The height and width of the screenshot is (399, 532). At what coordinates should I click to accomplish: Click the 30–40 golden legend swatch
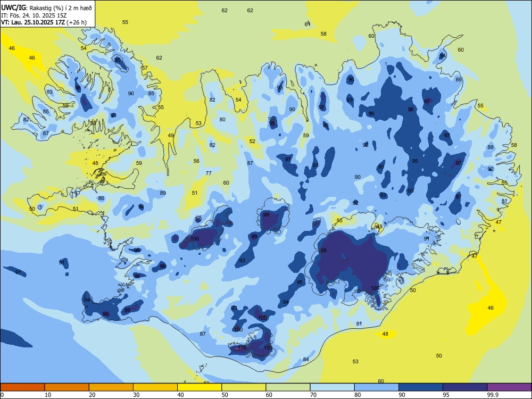tap(155, 387)
